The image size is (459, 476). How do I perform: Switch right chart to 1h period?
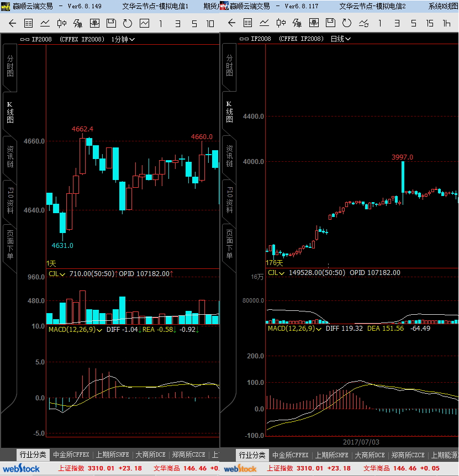tap(446, 24)
